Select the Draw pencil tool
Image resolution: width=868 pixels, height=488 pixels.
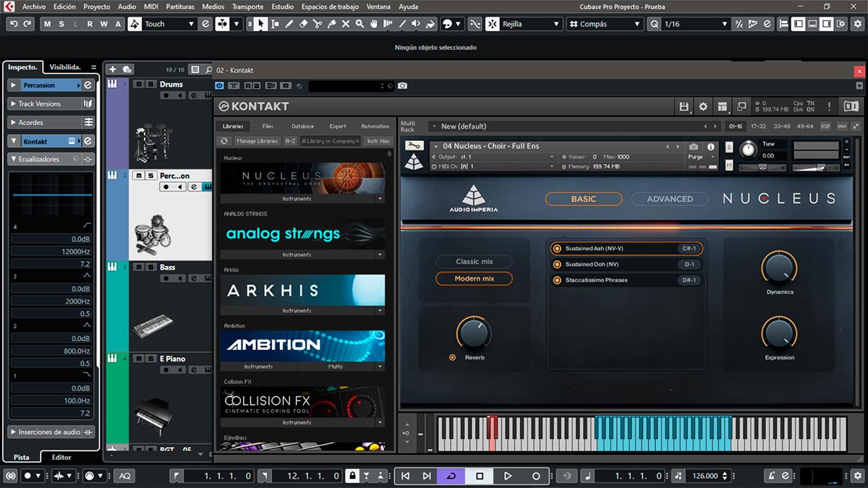[289, 24]
